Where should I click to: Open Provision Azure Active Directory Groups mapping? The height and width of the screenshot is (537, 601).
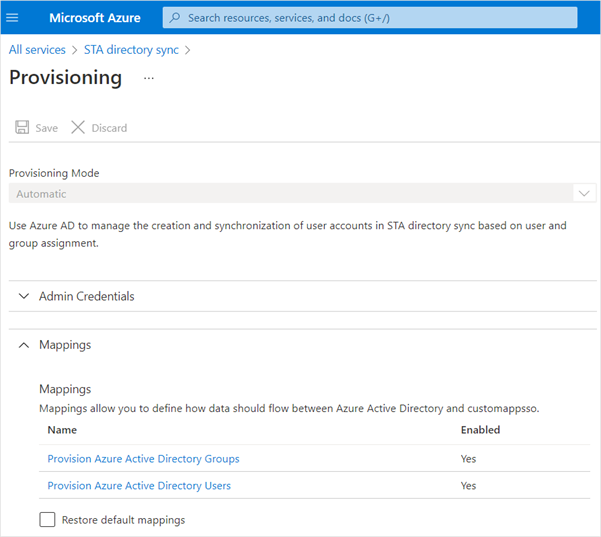tap(143, 459)
